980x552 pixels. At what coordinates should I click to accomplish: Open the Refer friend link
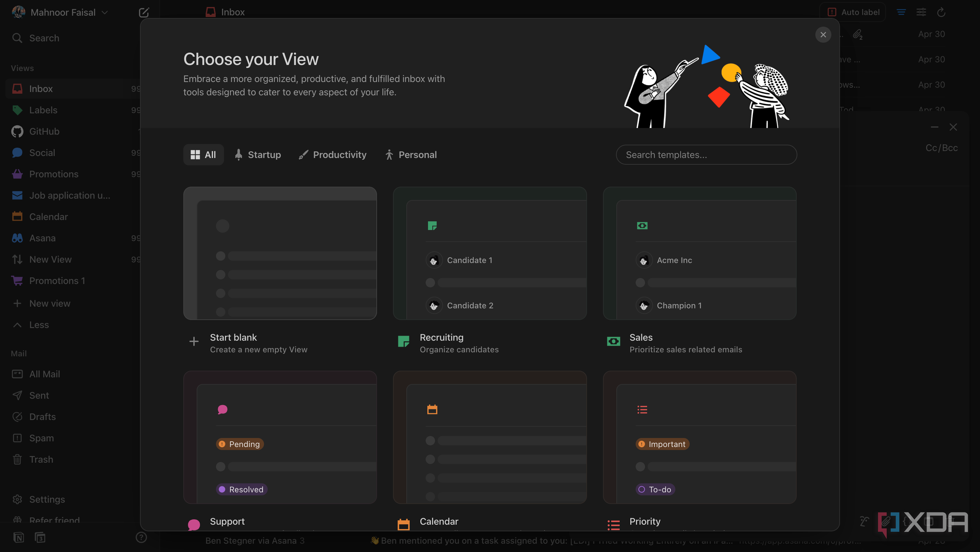tap(54, 520)
